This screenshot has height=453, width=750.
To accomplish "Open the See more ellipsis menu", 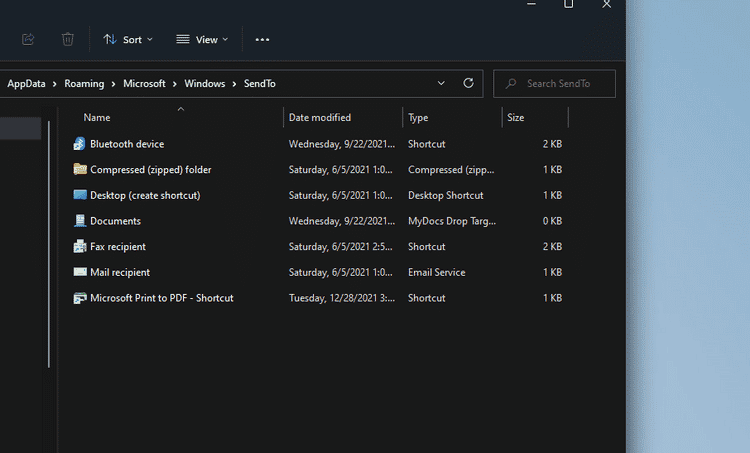I will [x=262, y=39].
